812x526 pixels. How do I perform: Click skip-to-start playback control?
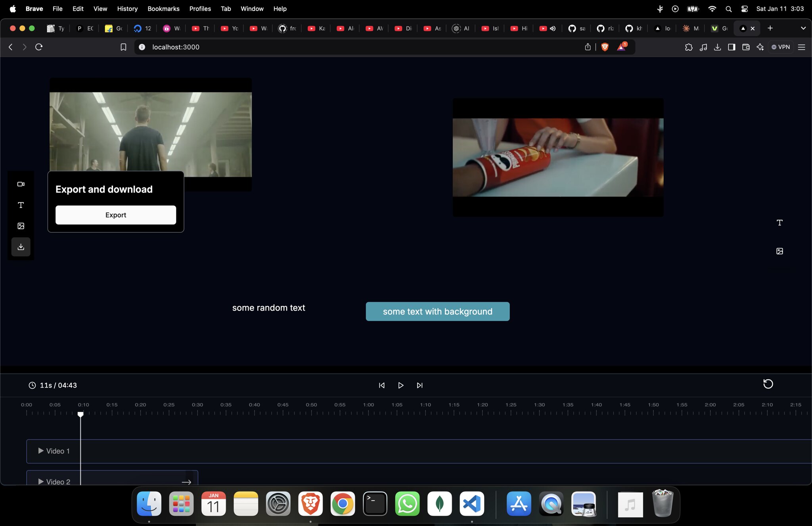(382, 385)
